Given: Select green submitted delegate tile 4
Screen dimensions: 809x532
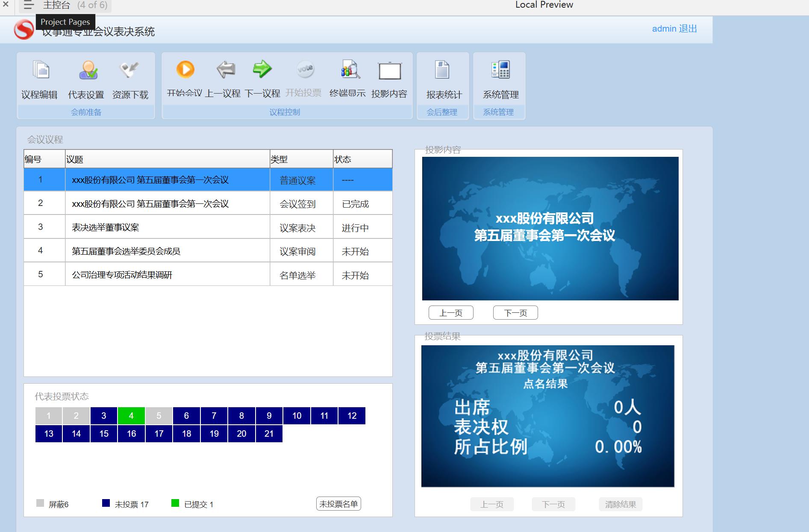Looking at the screenshot, I should 131,416.
